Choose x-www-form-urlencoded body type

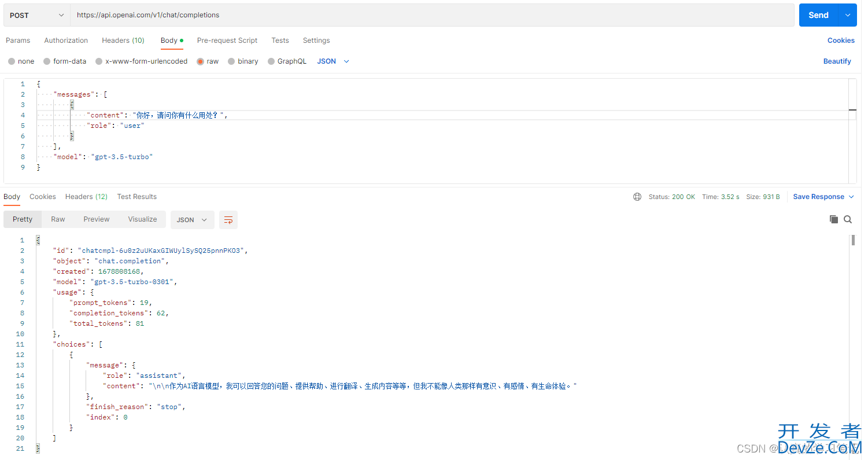pos(99,61)
